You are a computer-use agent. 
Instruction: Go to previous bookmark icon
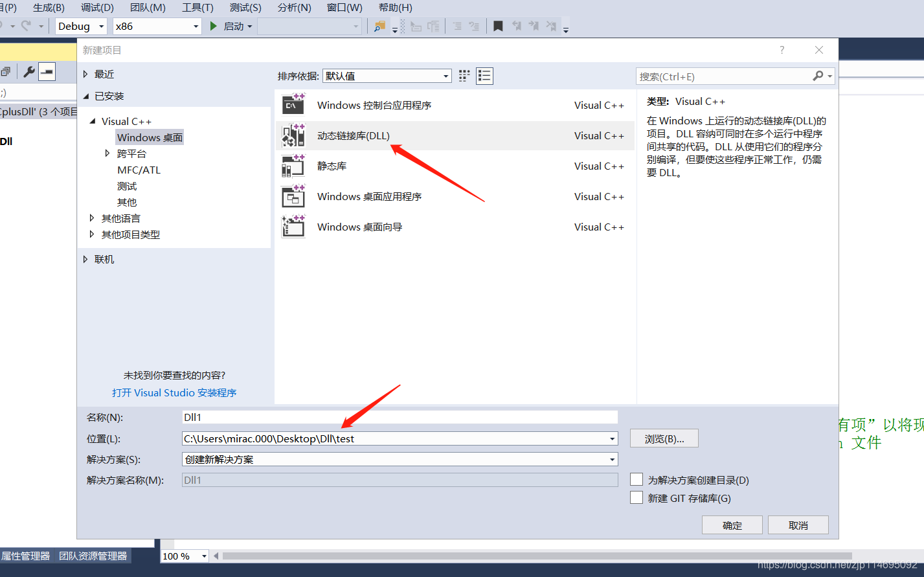(516, 26)
